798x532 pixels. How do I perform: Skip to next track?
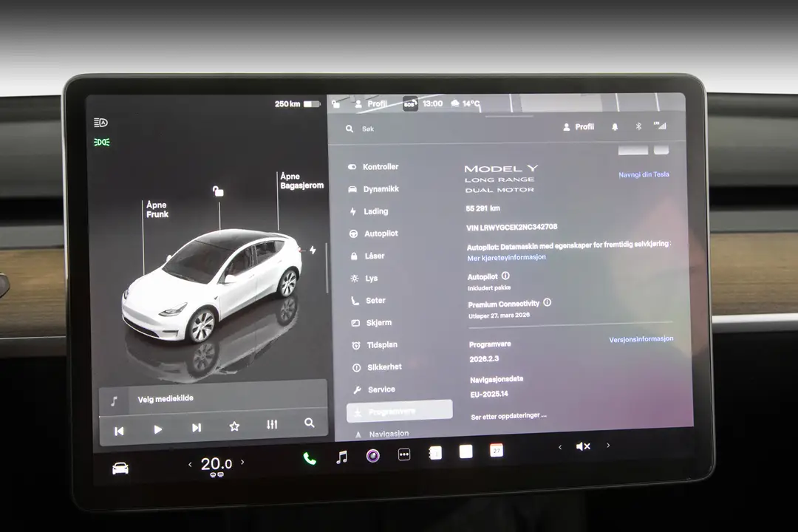coord(197,428)
